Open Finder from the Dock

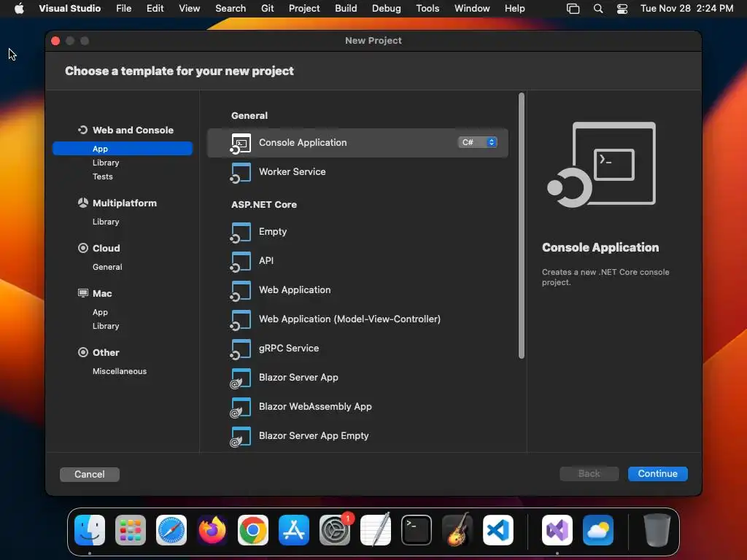tap(90, 530)
